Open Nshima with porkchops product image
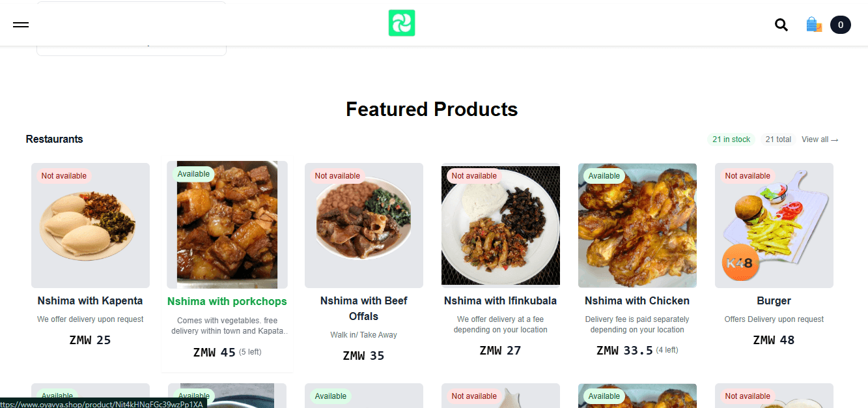The height and width of the screenshot is (408, 868). 227,225
